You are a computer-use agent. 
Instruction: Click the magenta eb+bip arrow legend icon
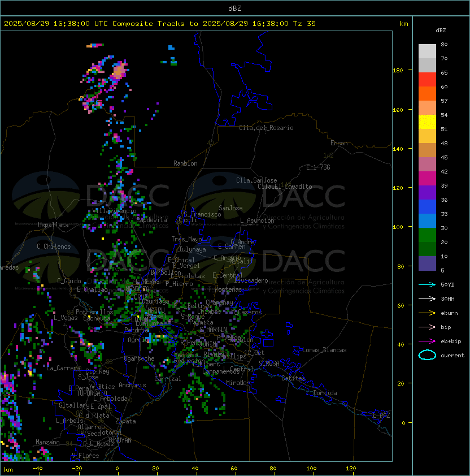pyautogui.click(x=427, y=341)
